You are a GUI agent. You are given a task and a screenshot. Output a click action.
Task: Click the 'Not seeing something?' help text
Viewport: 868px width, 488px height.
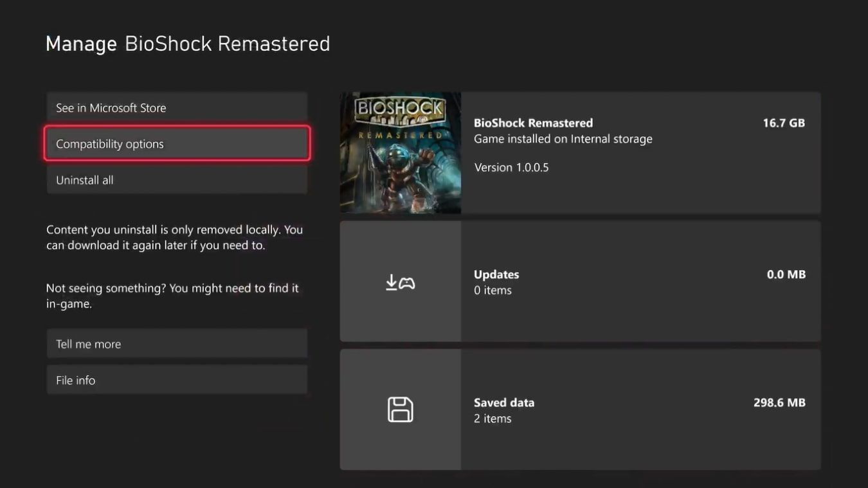(x=172, y=296)
